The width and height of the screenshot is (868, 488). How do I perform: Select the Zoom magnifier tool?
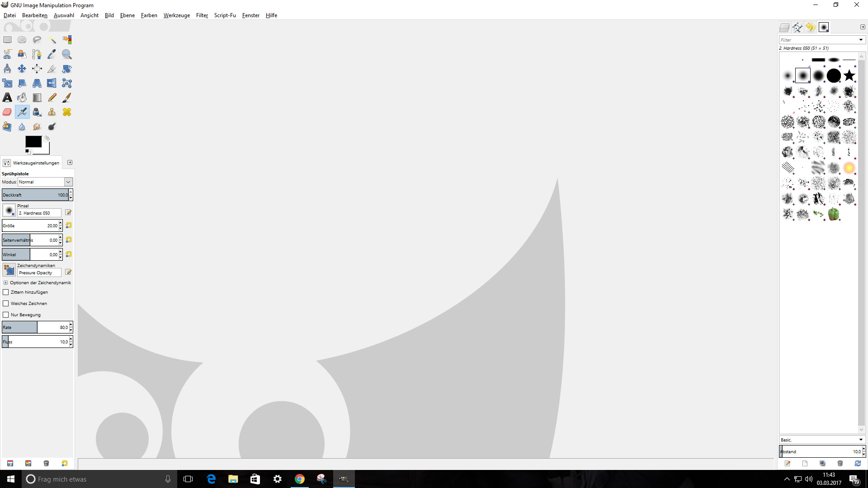pos(67,54)
